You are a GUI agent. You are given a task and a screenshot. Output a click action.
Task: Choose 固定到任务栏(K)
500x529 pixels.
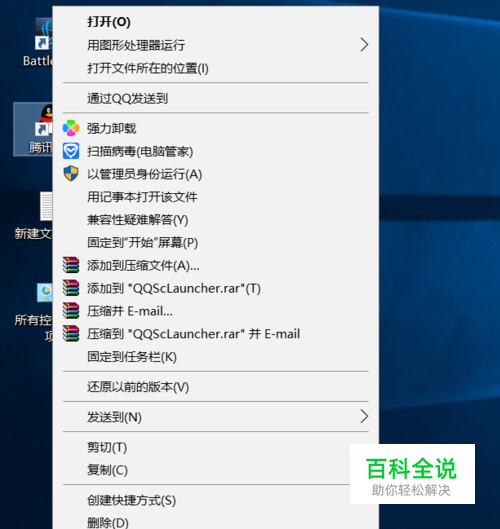[216, 357]
